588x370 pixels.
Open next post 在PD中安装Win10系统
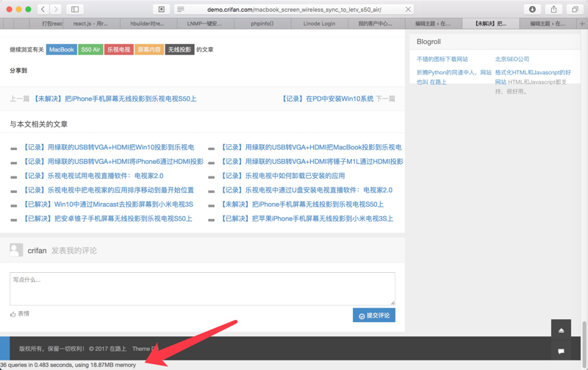point(327,99)
